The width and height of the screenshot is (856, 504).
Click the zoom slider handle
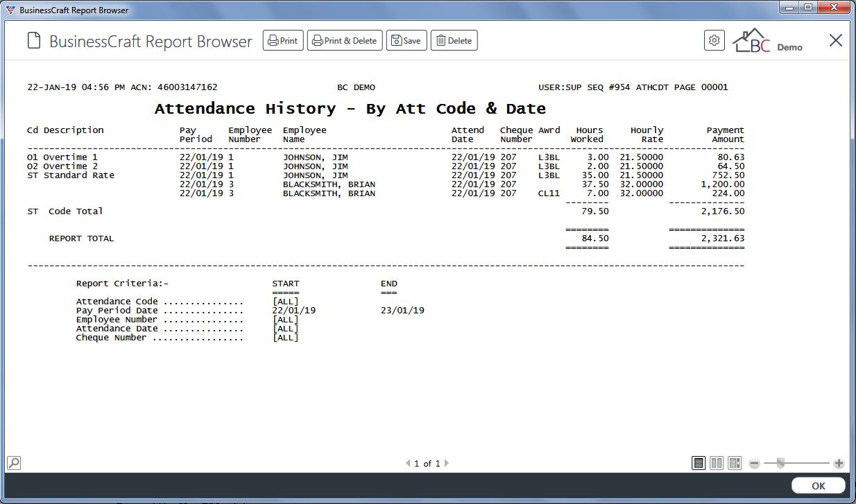click(x=780, y=462)
